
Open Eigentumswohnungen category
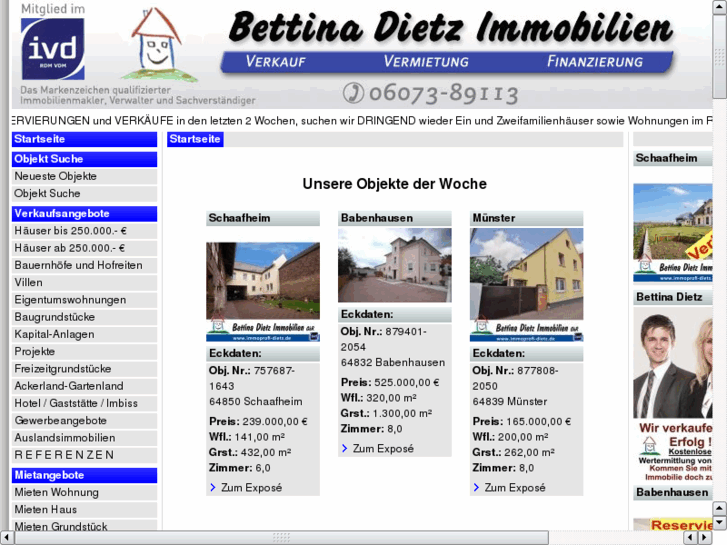pyautogui.click(x=84, y=300)
